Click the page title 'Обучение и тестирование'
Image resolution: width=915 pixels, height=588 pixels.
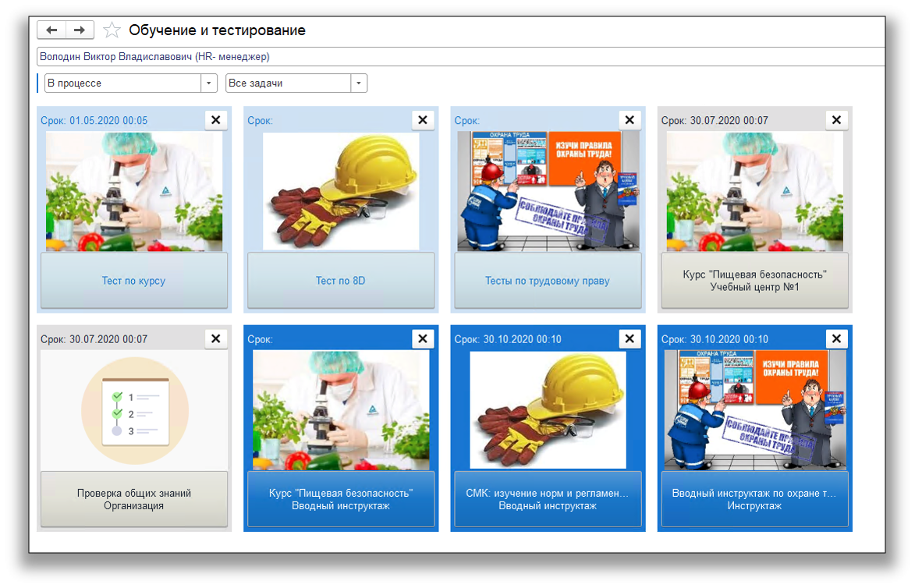[217, 30]
